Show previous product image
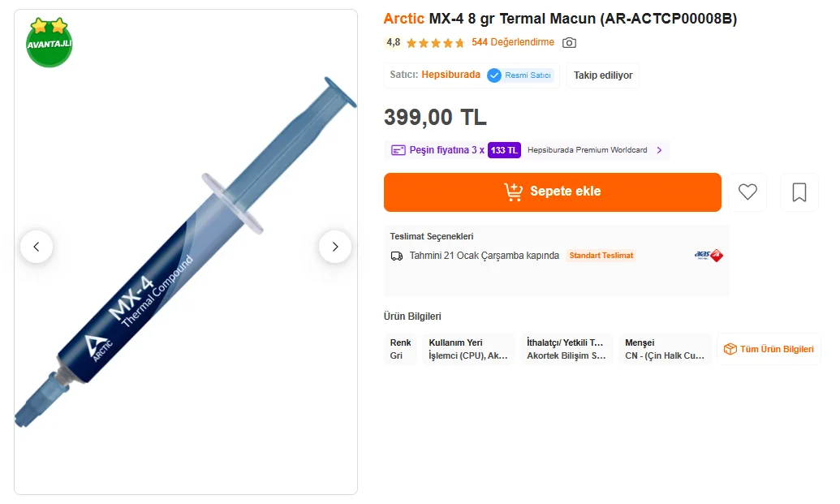Image resolution: width=840 pixels, height=504 pixels. (x=37, y=247)
